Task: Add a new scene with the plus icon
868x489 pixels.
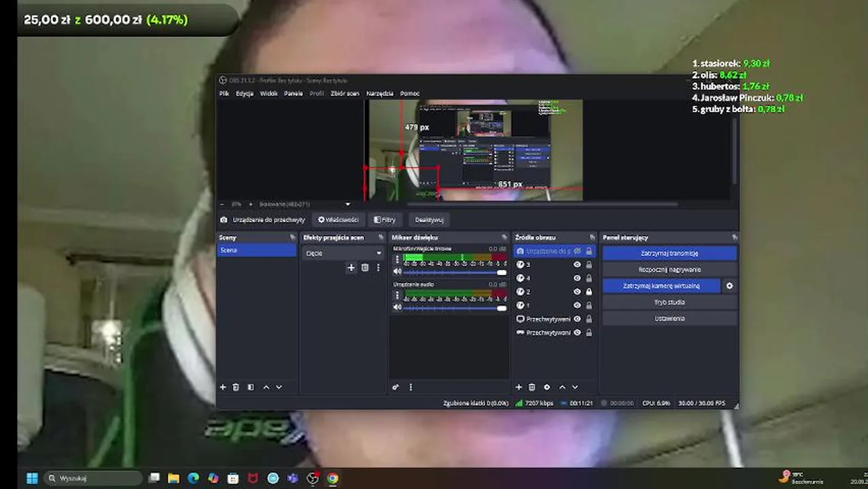Action: coord(223,387)
